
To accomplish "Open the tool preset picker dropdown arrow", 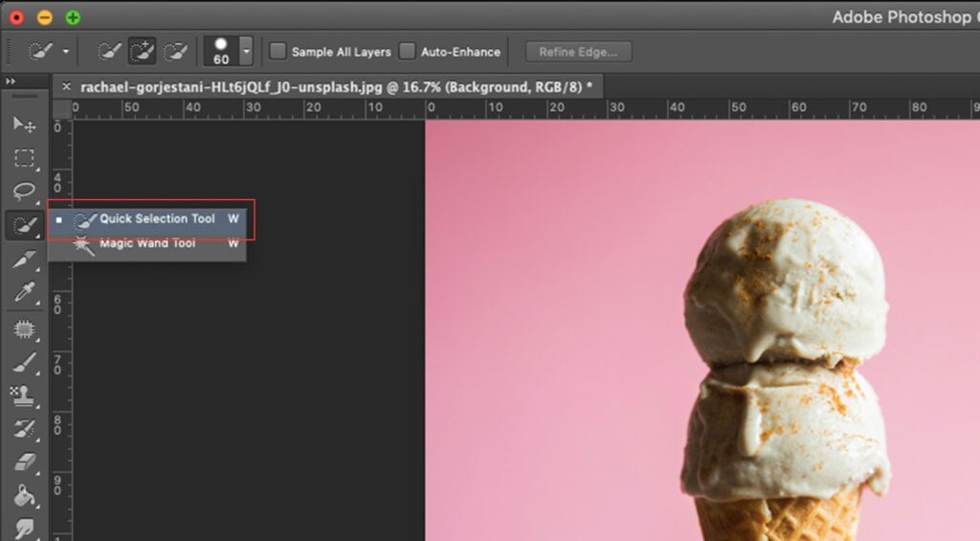I will click(x=66, y=52).
